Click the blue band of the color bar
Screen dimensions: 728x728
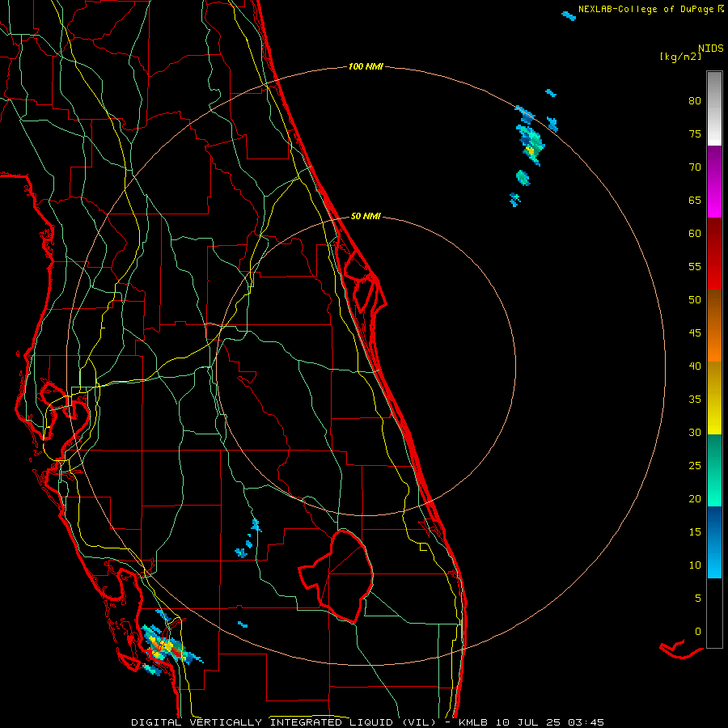pos(714,542)
